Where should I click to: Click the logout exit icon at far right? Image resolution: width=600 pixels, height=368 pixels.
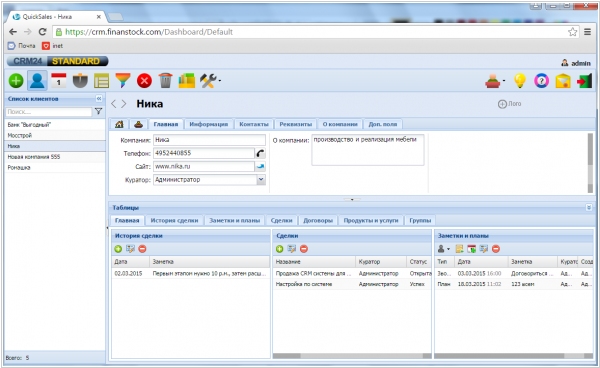(585, 81)
